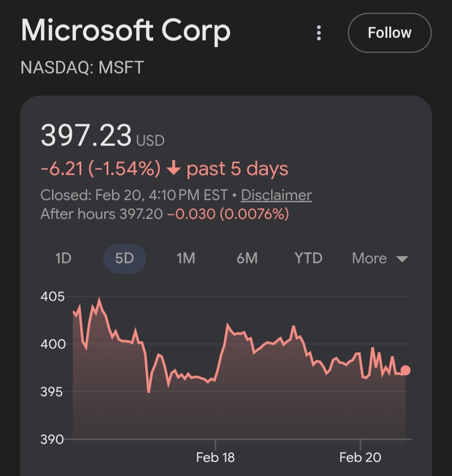Click the 390 y-axis label
The height and width of the screenshot is (476, 452).
click(52, 439)
